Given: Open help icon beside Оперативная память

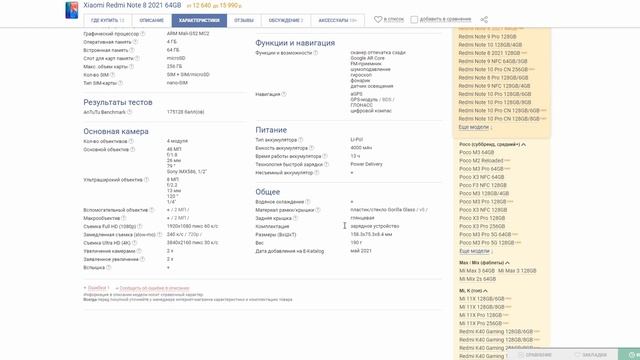Looking at the screenshot, I should point(135,42).
